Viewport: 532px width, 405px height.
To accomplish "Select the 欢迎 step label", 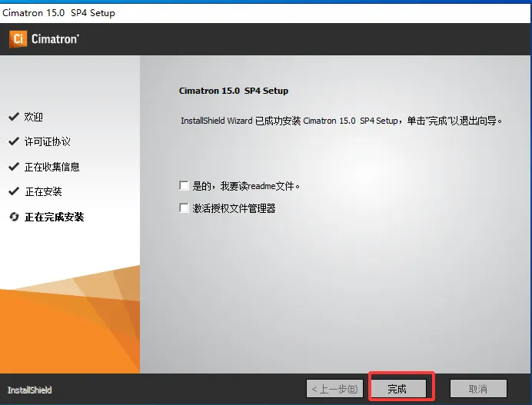I will click(x=34, y=117).
